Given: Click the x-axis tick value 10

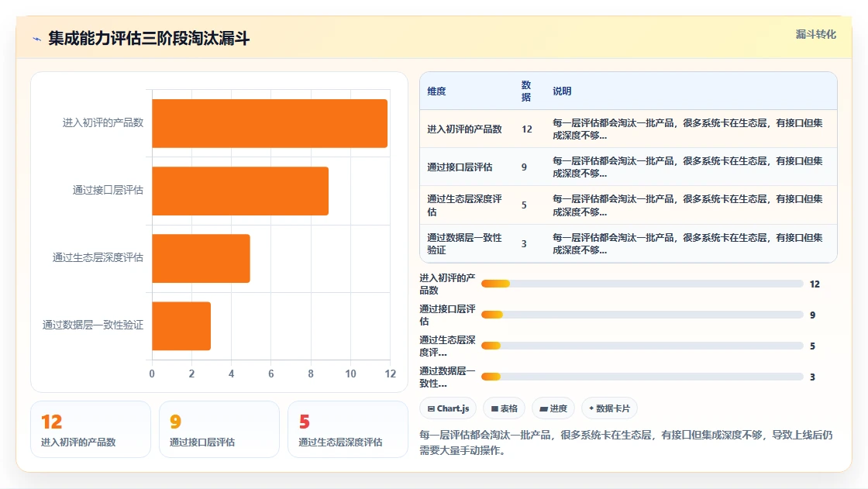Looking at the screenshot, I should (350, 374).
